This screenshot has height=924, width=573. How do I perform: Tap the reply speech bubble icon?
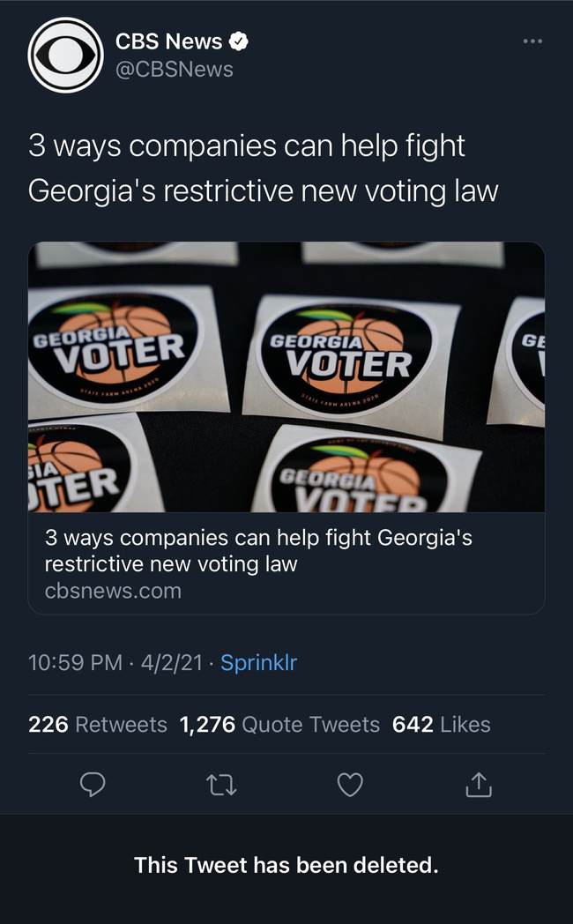[93, 784]
